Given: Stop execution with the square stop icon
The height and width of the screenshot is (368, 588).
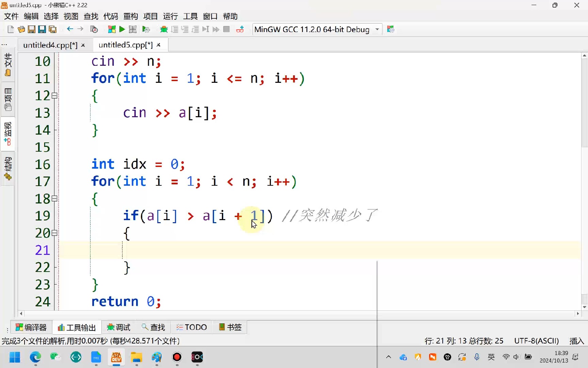Looking at the screenshot, I should (226, 29).
